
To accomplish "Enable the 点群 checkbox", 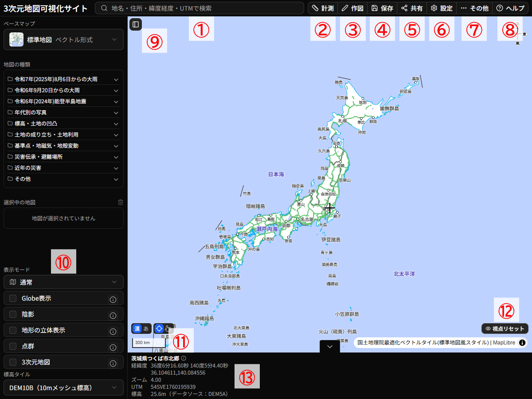I will pyautogui.click(x=13, y=346).
